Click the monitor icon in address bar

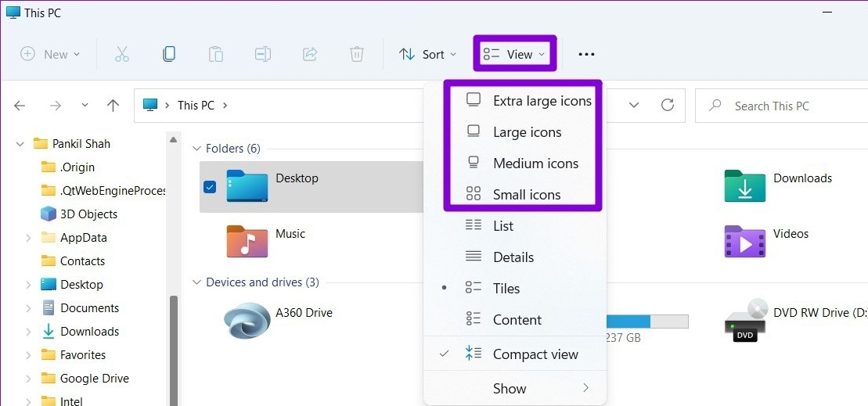point(150,105)
